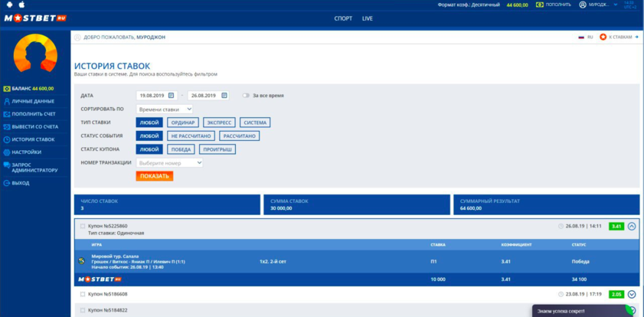Select СИСТЕМА bet type
The height and width of the screenshot is (317, 644).
[255, 123]
